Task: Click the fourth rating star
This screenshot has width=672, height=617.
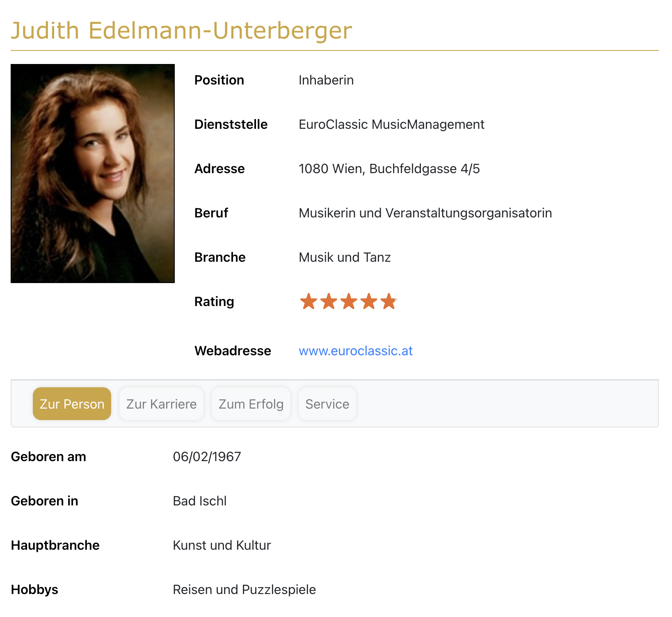Action: click(x=369, y=302)
